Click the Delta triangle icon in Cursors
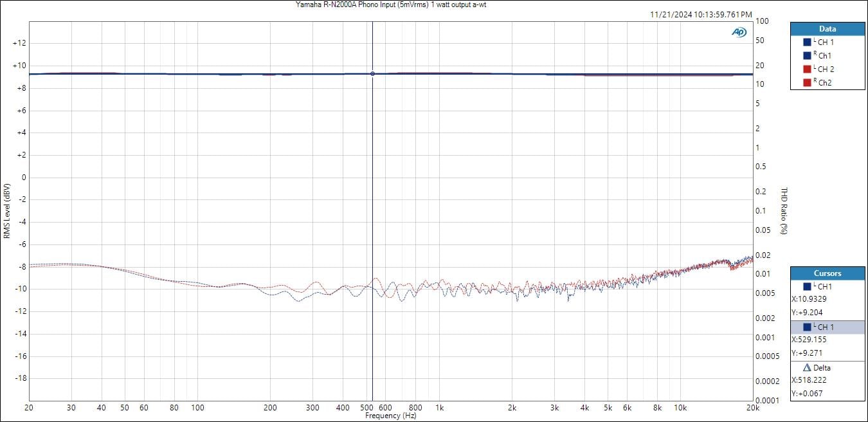The height and width of the screenshot is (422, 868). coord(807,368)
